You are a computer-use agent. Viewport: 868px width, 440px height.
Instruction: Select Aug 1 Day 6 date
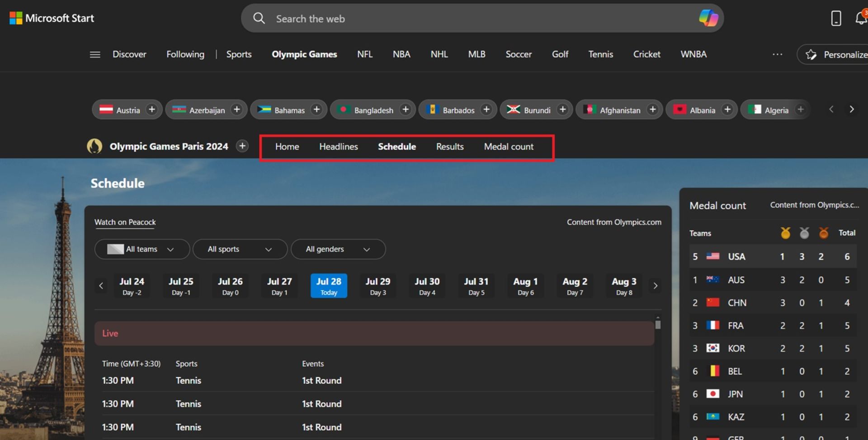(x=526, y=286)
